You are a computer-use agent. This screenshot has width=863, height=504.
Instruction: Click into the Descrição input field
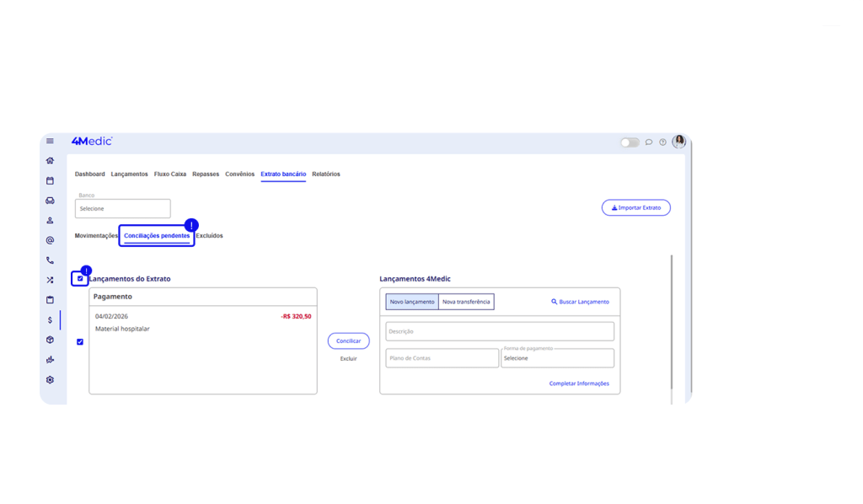pyautogui.click(x=499, y=331)
